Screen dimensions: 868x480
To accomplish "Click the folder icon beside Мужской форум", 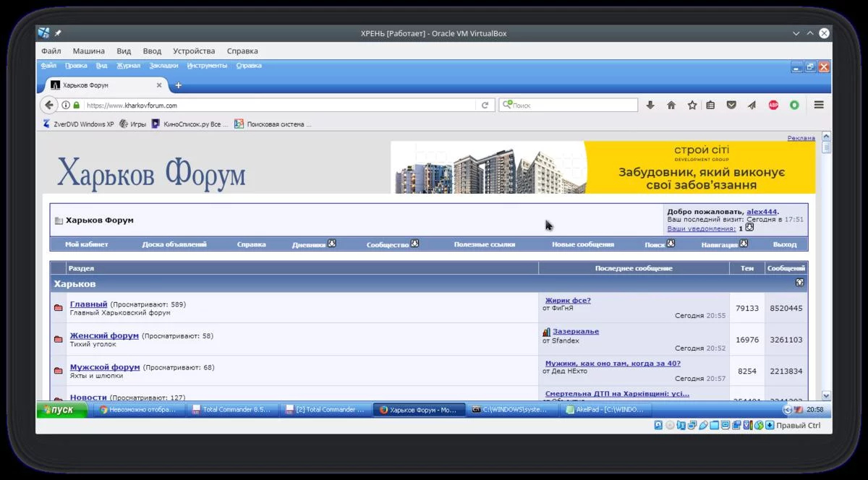I will 58,371.
